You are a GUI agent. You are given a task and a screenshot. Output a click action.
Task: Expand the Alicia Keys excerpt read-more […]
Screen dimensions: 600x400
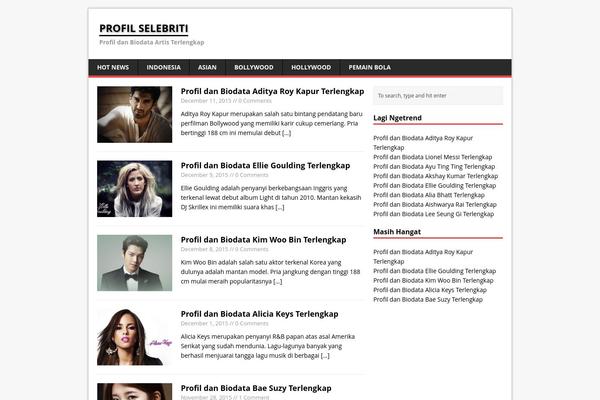(325, 356)
